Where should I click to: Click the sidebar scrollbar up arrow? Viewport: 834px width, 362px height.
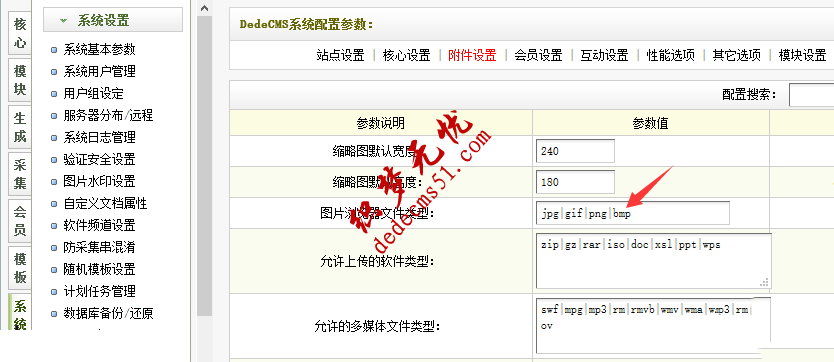[x=205, y=8]
